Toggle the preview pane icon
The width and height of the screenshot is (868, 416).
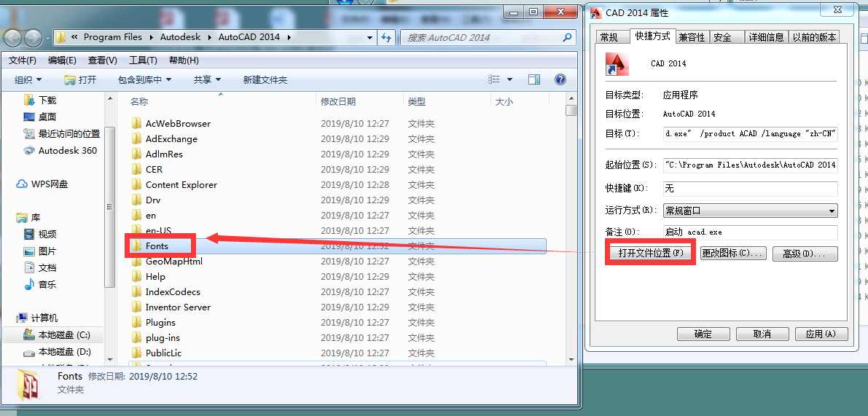(534, 79)
